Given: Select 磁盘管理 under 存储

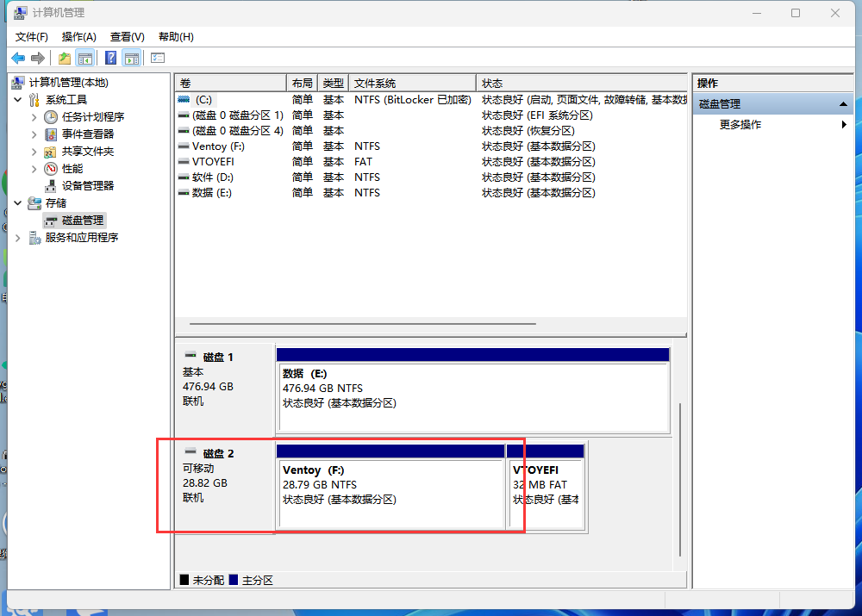Looking at the screenshot, I should (x=82, y=220).
